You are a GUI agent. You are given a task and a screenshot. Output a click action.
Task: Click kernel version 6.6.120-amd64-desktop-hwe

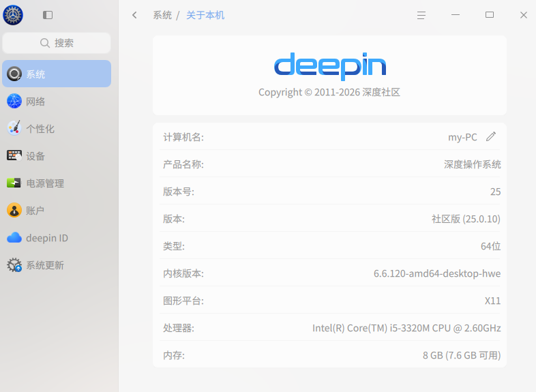437,273
